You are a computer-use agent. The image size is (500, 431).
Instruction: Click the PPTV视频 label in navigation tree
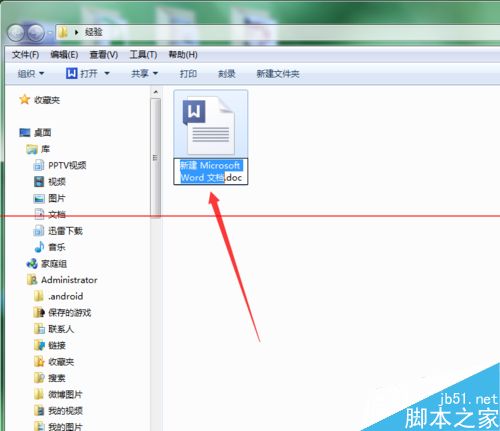pyautogui.click(x=67, y=165)
